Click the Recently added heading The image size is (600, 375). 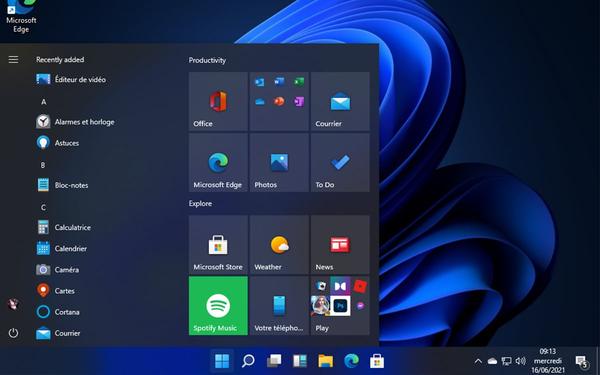(60, 60)
